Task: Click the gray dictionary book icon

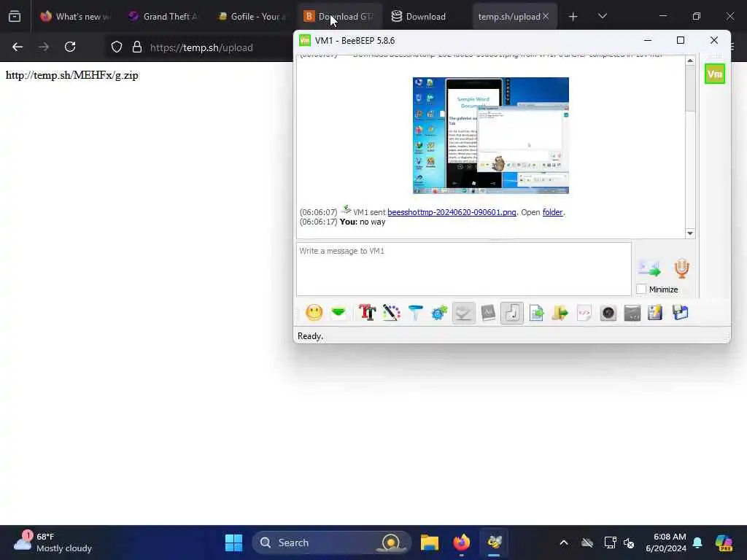Action: pyautogui.click(x=488, y=313)
